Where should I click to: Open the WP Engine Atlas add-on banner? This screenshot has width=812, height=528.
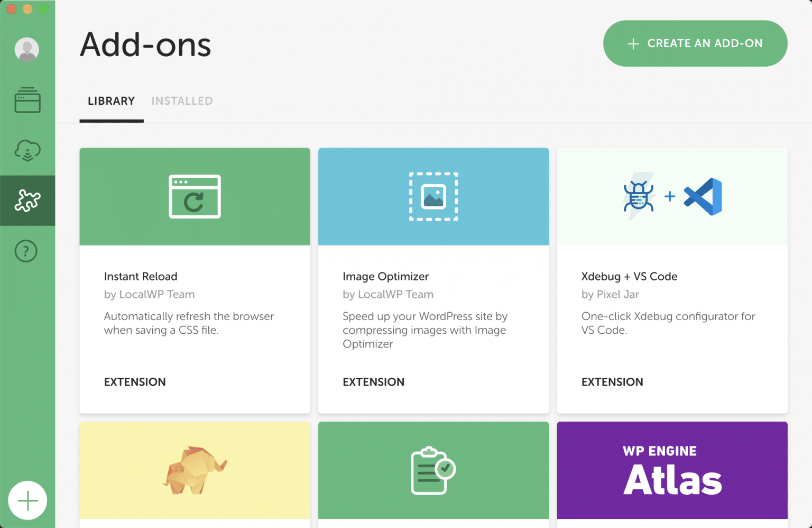click(x=672, y=470)
